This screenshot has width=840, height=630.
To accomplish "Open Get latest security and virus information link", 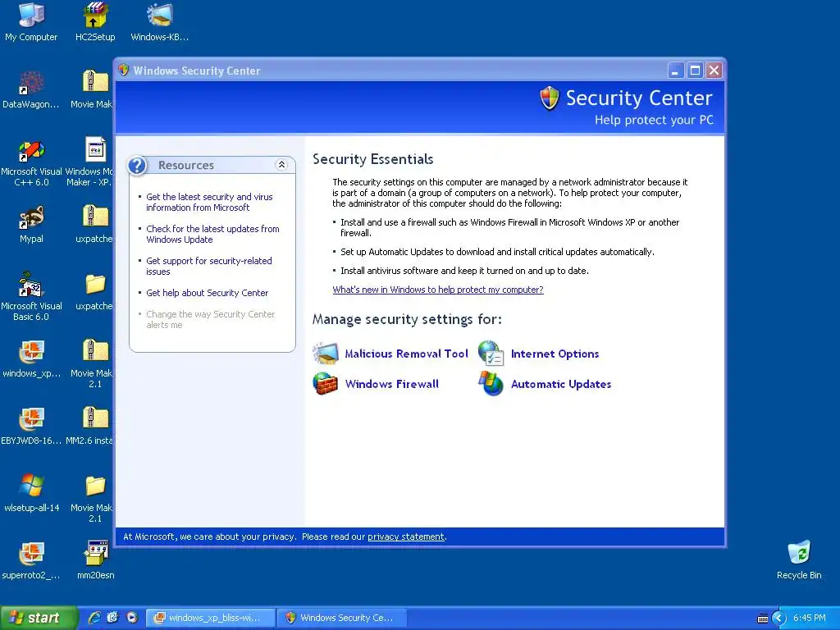I will point(209,203).
